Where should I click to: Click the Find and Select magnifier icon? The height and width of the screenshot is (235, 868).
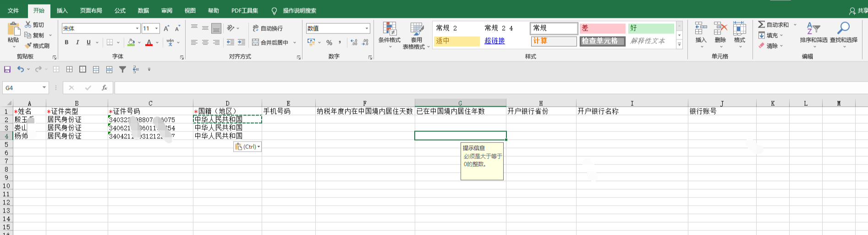[843, 29]
